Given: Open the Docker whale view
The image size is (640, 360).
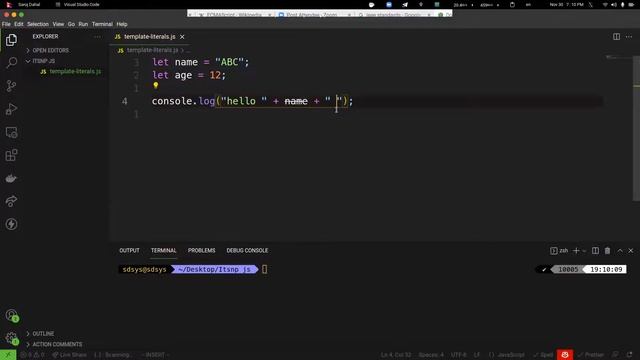Looking at the screenshot, I should pos(11,178).
